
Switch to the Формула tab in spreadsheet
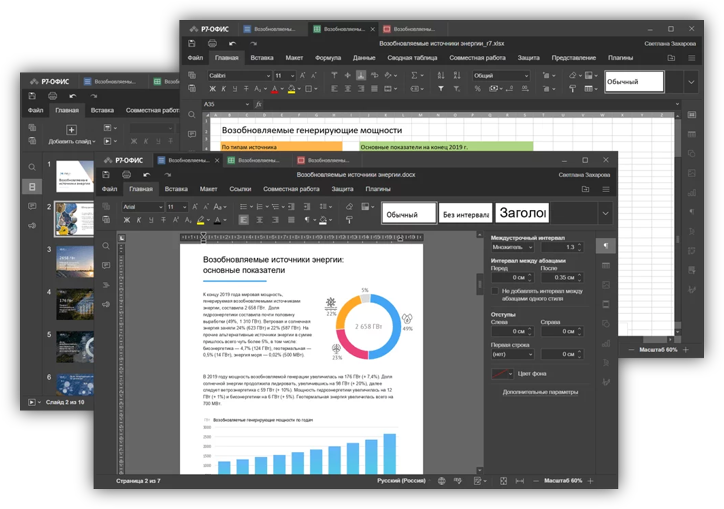[327, 58]
